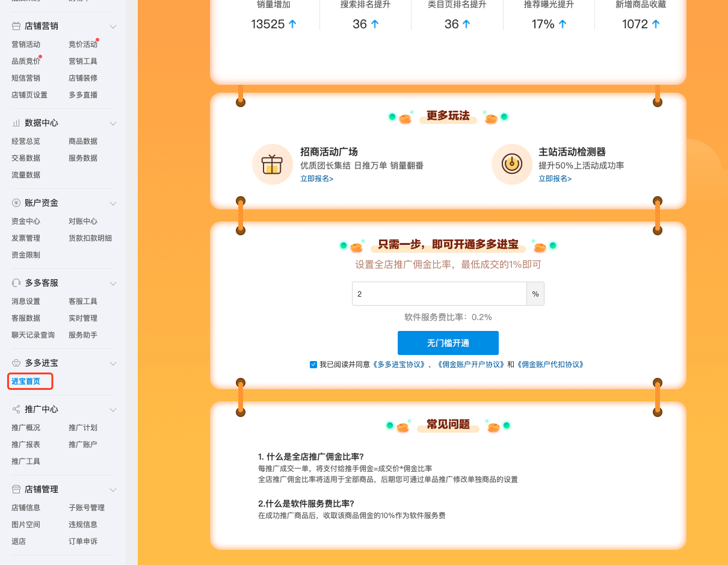
Task: Collapse the 多多客服 section chevron
Action: pos(113,283)
